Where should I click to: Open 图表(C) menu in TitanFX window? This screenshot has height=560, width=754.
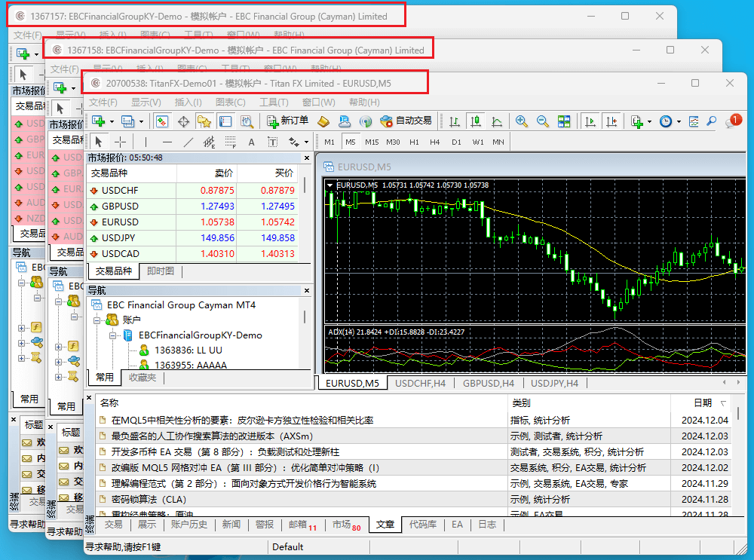(230, 103)
